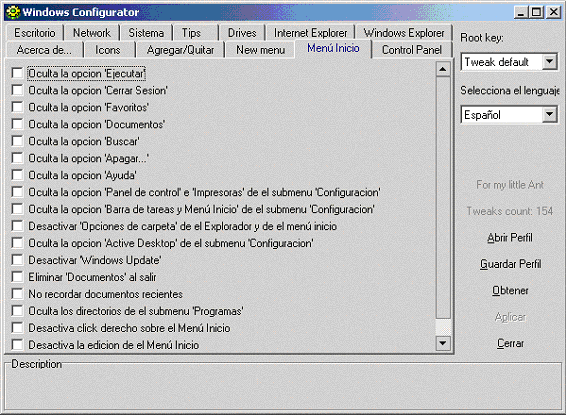Screen dimensions: 566x415
Task: Check 'Oculta la opcion Active Desktop'
Action: point(17,243)
